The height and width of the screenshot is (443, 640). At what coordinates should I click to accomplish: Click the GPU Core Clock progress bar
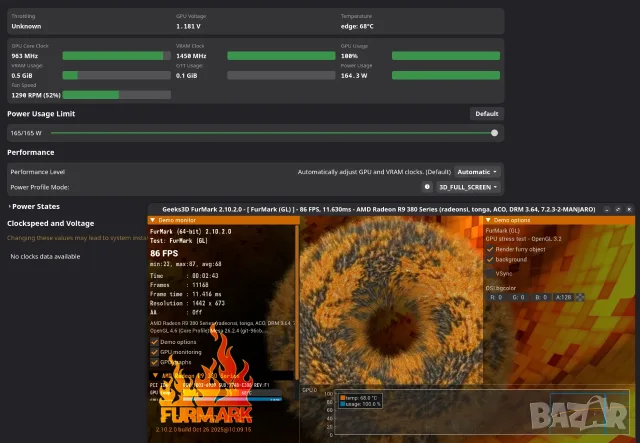point(116,56)
